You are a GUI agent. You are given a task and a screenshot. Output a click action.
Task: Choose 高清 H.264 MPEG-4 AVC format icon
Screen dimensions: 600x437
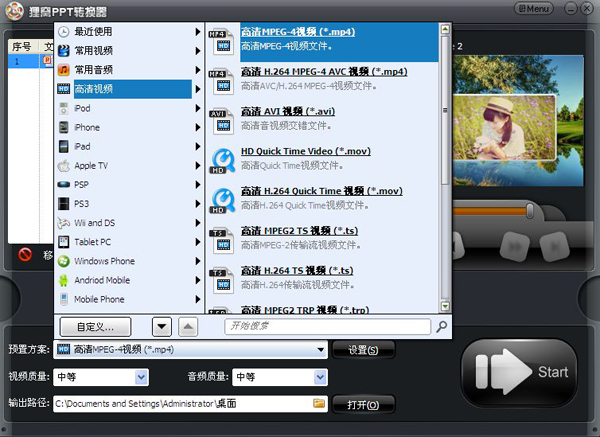222,82
